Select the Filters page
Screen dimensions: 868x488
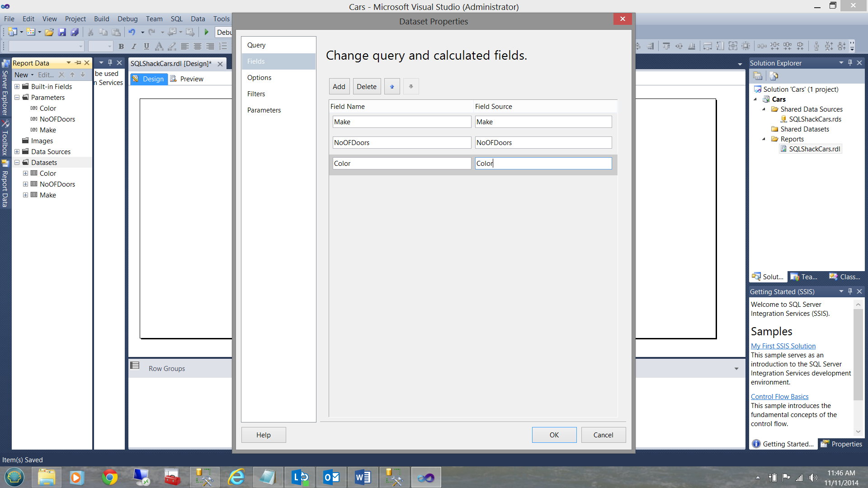(x=256, y=94)
